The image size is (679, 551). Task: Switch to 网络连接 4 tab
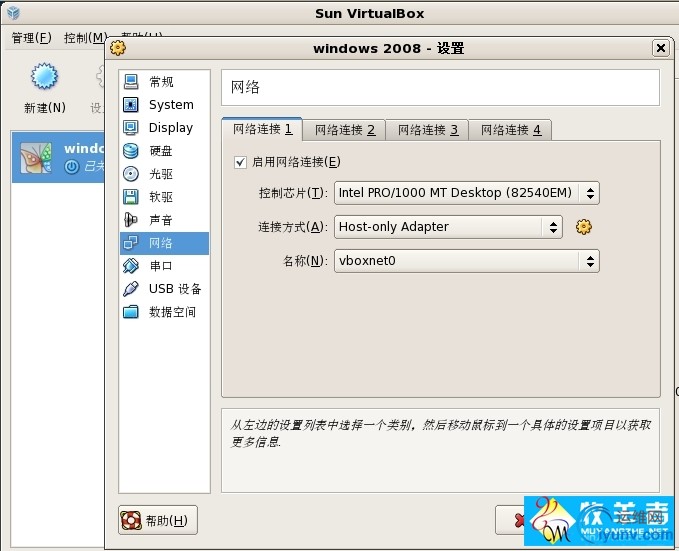(x=510, y=130)
